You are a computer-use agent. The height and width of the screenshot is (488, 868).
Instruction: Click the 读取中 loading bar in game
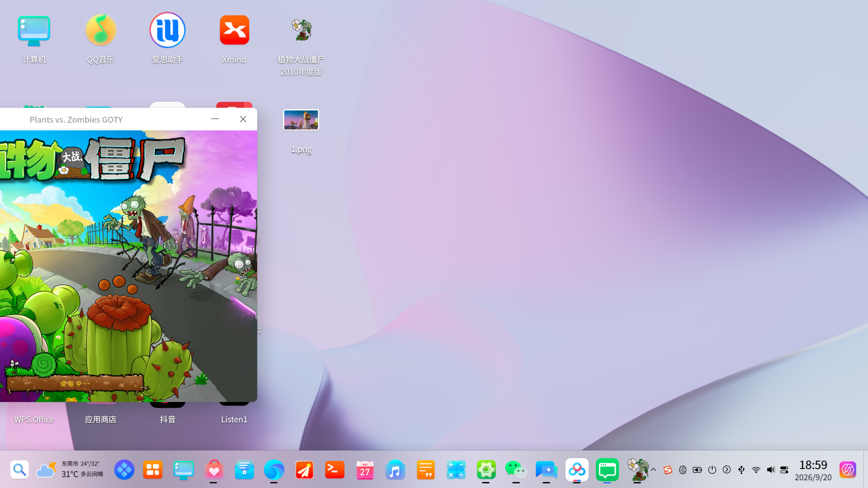point(76,383)
